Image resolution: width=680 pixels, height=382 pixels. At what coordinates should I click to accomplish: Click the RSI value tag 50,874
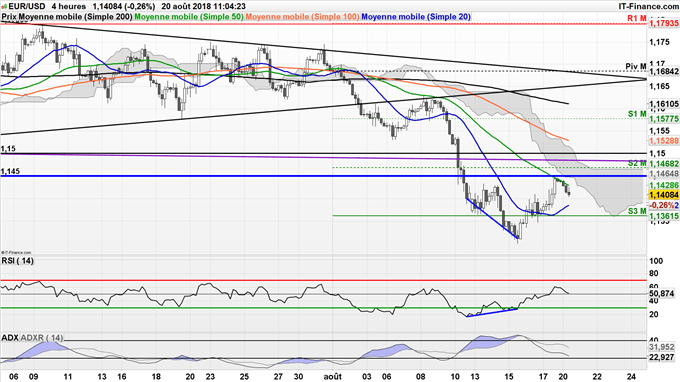pos(662,294)
